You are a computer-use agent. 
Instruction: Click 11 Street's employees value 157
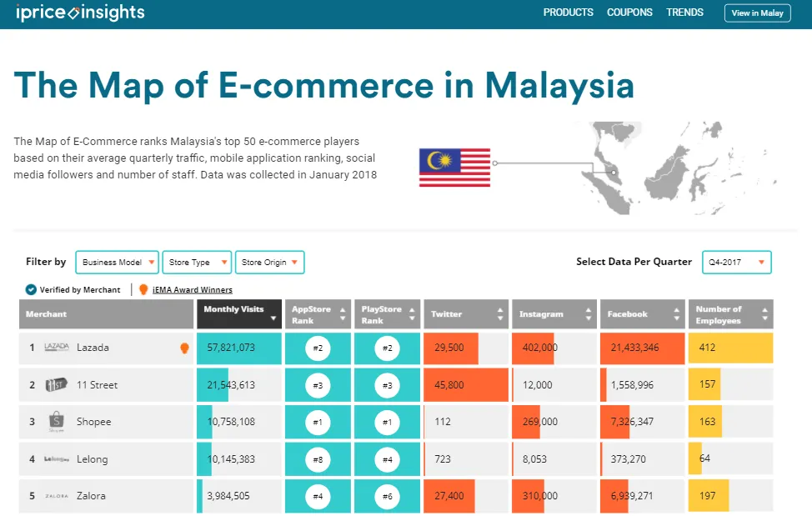click(x=708, y=384)
